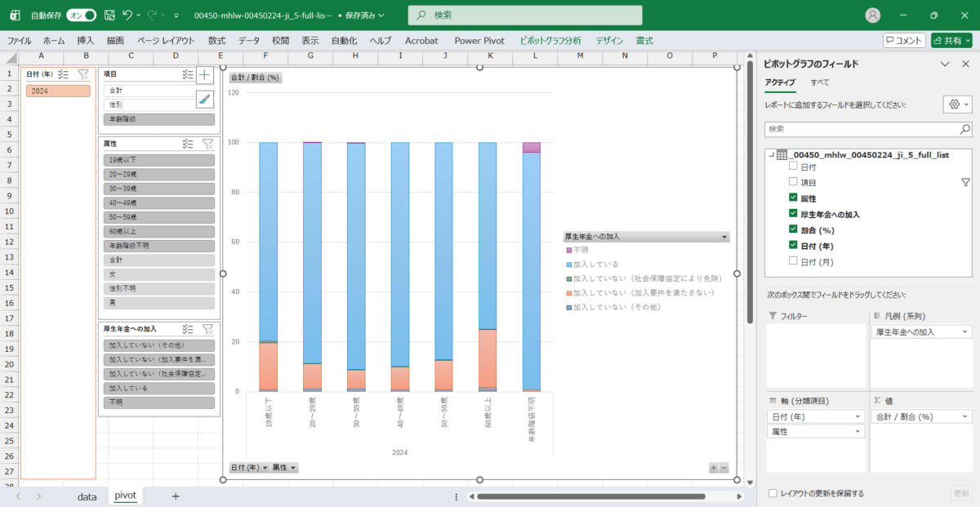980x507 pixels.
Task: Check the 日付 (月) field checkbox
Action: (x=793, y=261)
